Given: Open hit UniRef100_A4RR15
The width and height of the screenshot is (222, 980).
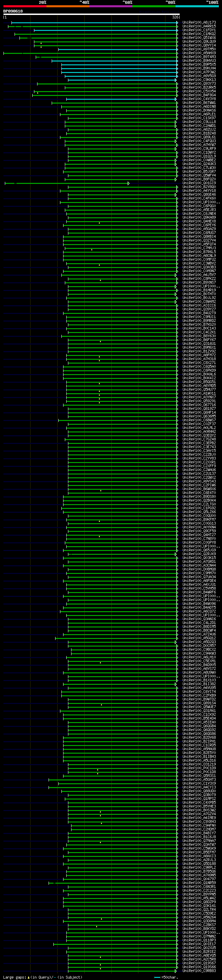Looking at the screenshot, I should pyautogui.click(x=199, y=26).
